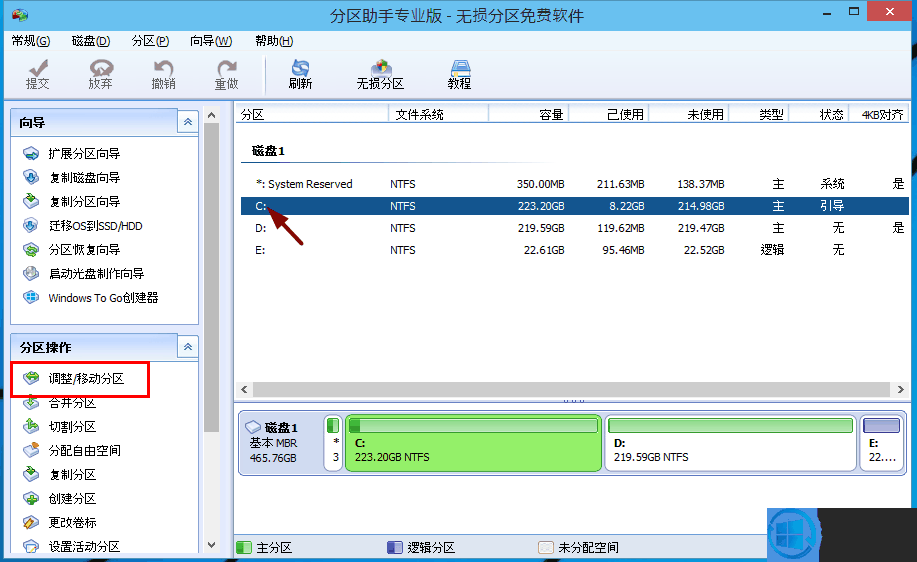Select the small system reserved block in disk map

333,443
